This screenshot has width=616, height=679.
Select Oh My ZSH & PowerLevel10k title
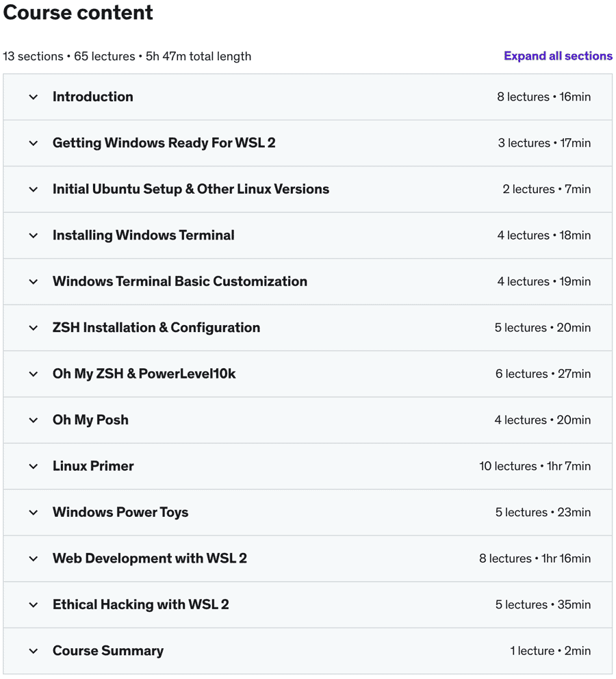(x=144, y=374)
